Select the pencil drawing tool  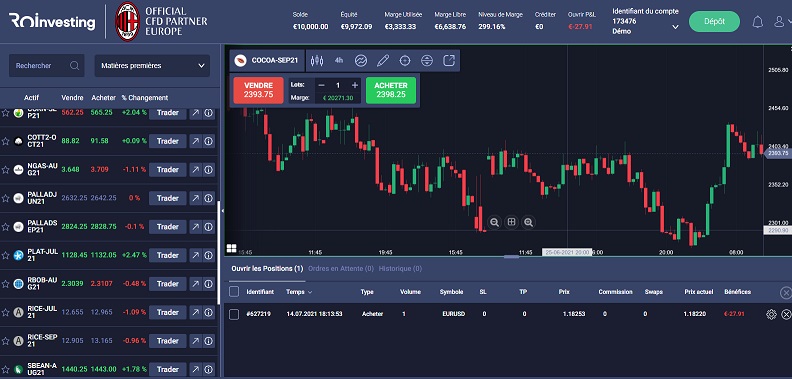[383, 61]
